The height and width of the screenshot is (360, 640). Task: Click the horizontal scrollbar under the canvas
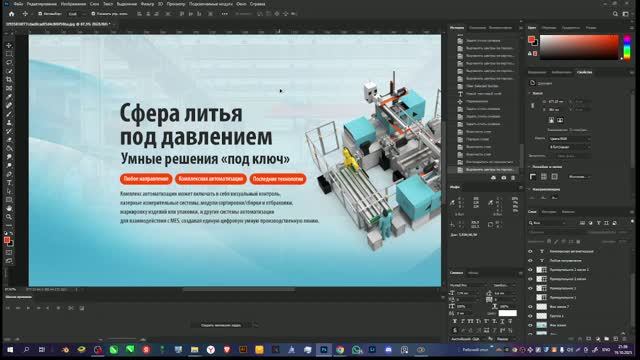pos(238,289)
